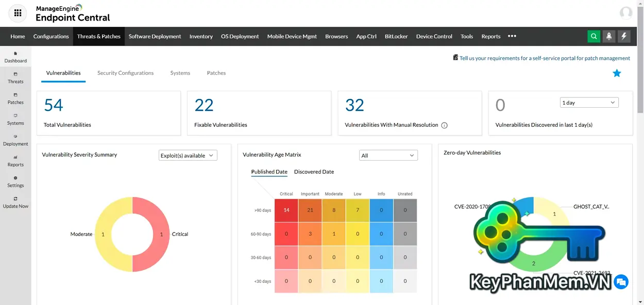Open the 'Exploit(s) available' dropdown
The width and height of the screenshot is (644, 305).
[x=188, y=155]
